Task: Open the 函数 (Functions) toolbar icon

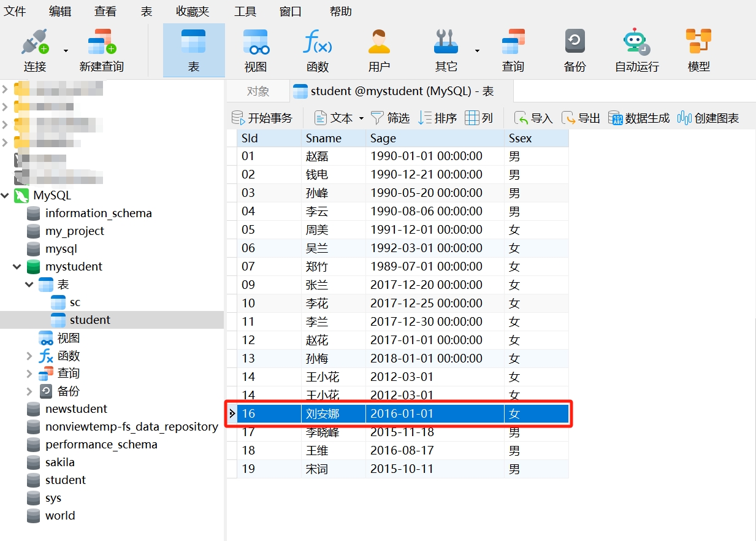Action: (317, 49)
